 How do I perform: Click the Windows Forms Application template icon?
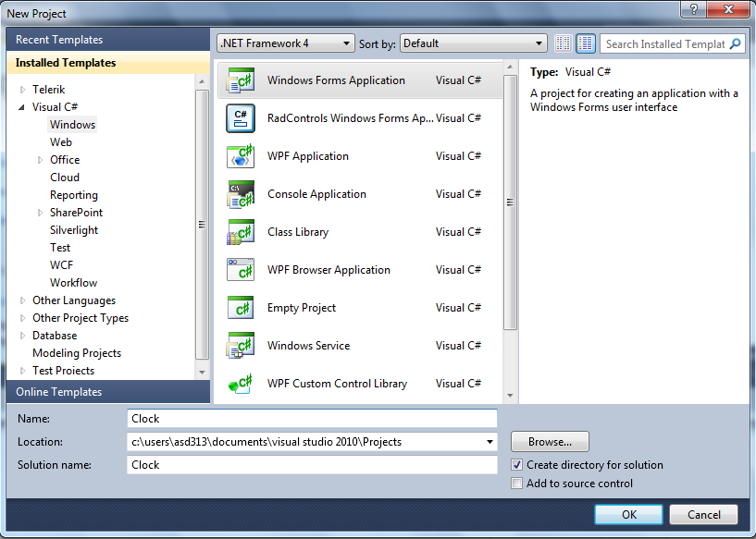(240, 80)
